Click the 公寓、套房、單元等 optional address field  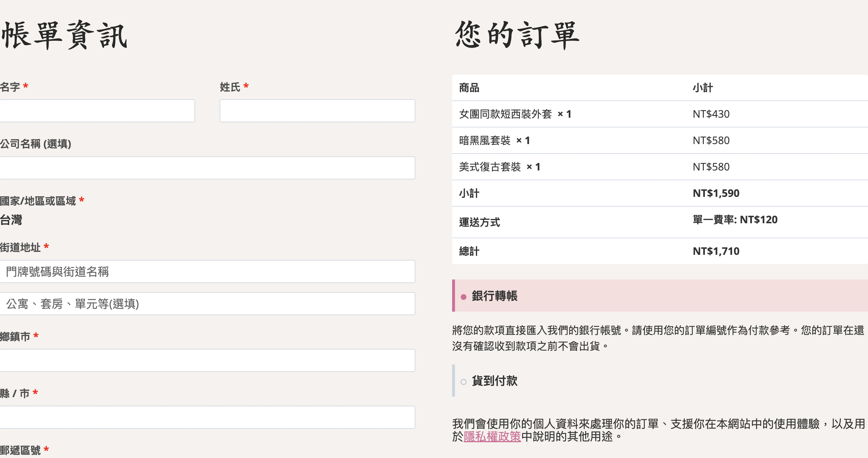point(207,304)
